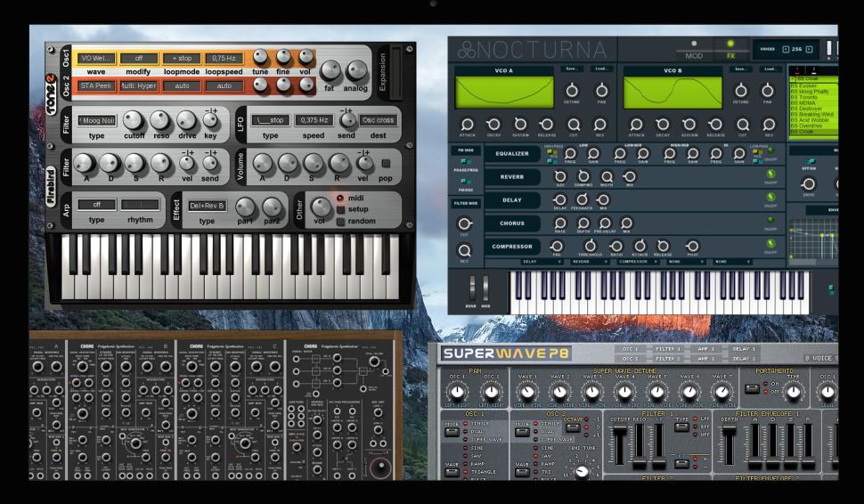Screen dimensions: 864x504
Task: Switch Nocturna to MOD tab
Action: click(694, 50)
